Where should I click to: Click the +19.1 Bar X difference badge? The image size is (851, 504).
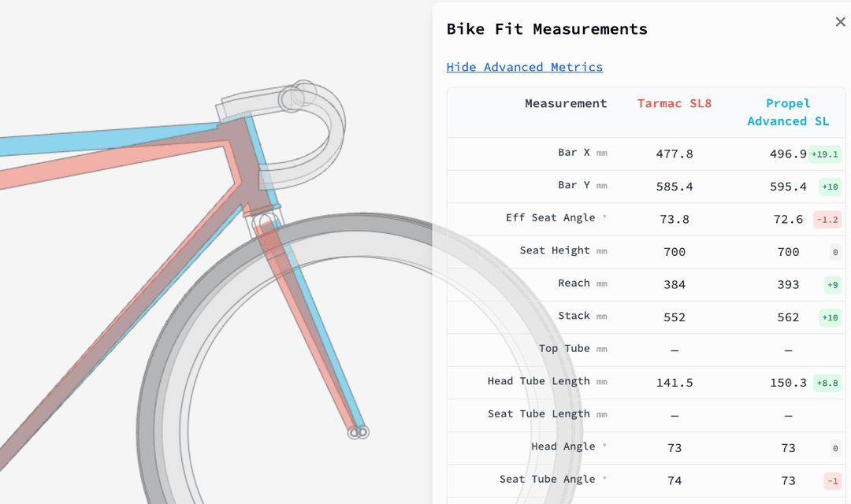[825, 154]
